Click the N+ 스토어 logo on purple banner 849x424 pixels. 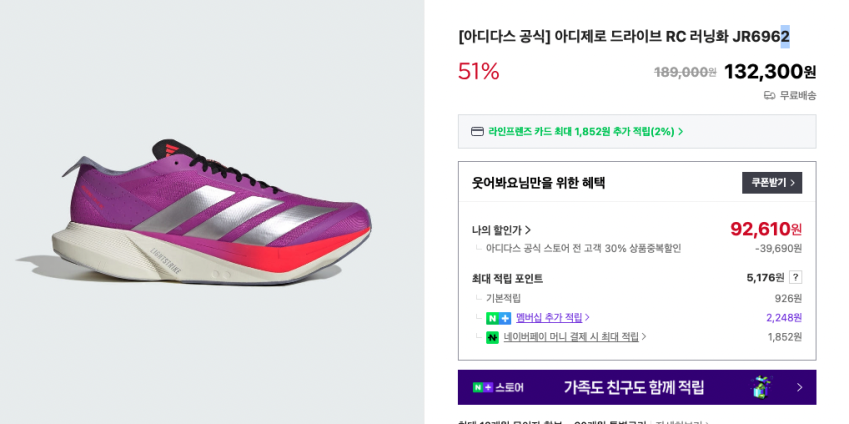tap(497, 387)
